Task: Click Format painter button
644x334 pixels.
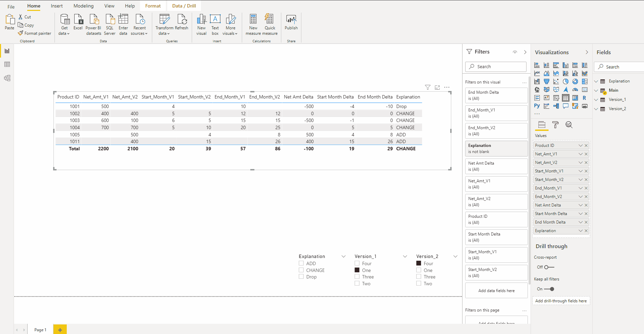Action: (34, 33)
